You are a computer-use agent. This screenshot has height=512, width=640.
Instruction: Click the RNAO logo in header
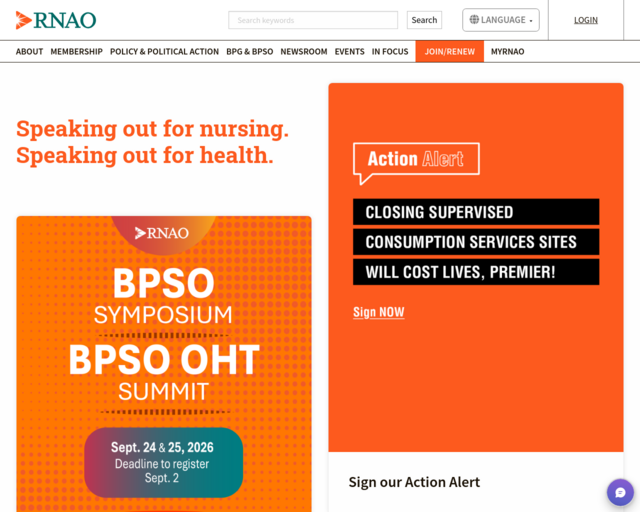pyautogui.click(x=56, y=20)
